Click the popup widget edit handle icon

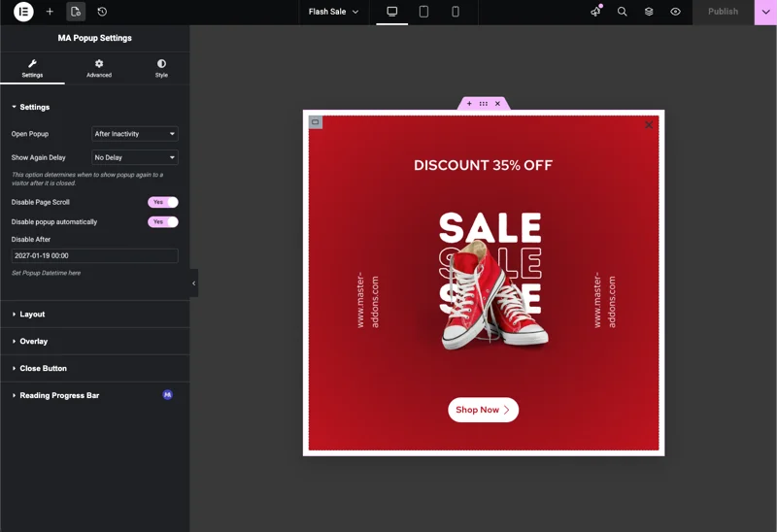click(x=315, y=122)
